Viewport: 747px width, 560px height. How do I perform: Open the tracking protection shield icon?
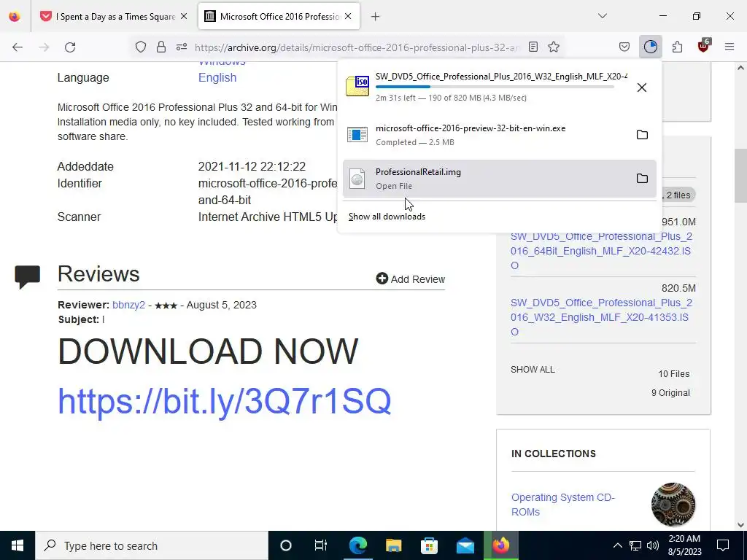click(141, 47)
